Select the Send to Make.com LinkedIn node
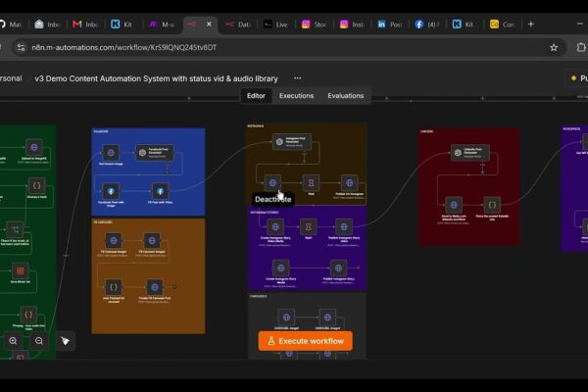The height and width of the screenshot is (392, 588). 454,205
